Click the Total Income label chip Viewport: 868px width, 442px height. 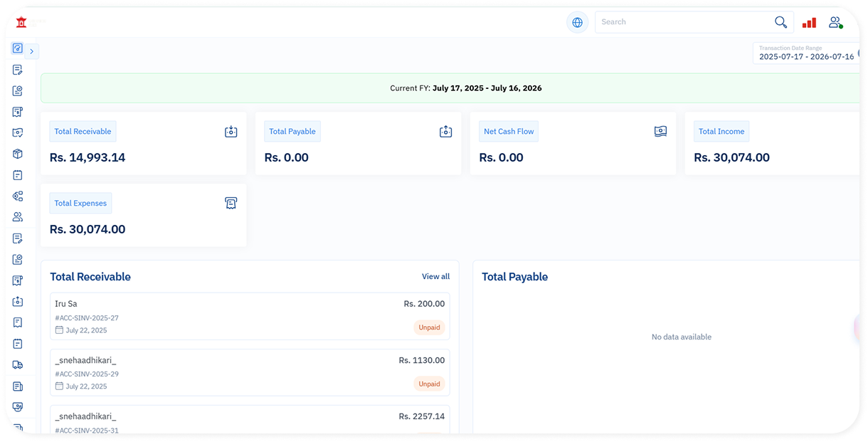(721, 132)
